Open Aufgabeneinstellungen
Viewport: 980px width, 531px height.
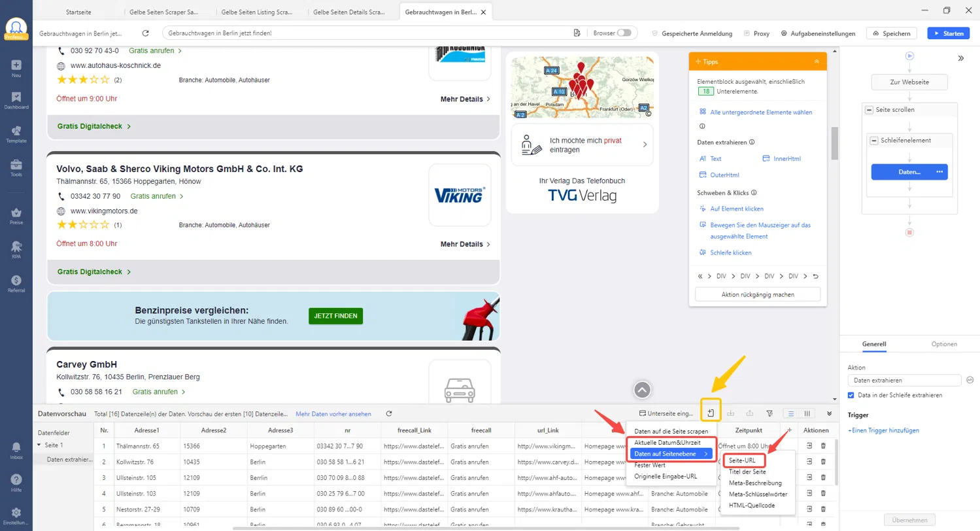(818, 33)
